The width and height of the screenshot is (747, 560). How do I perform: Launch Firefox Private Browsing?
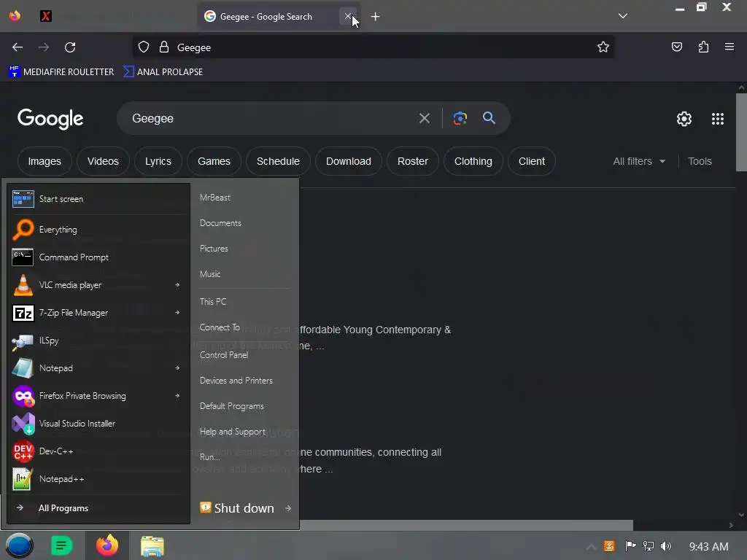click(x=90, y=396)
